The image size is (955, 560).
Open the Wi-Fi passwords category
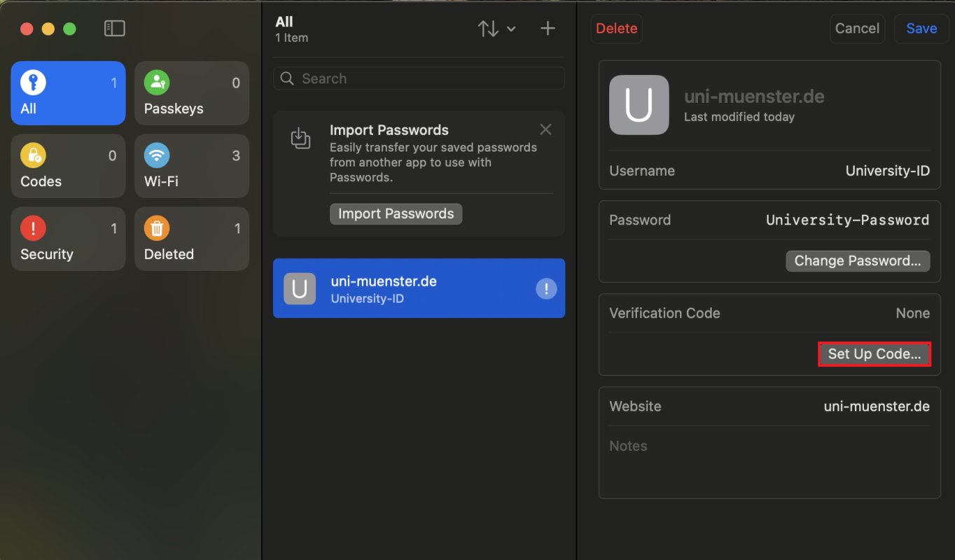[x=191, y=166]
